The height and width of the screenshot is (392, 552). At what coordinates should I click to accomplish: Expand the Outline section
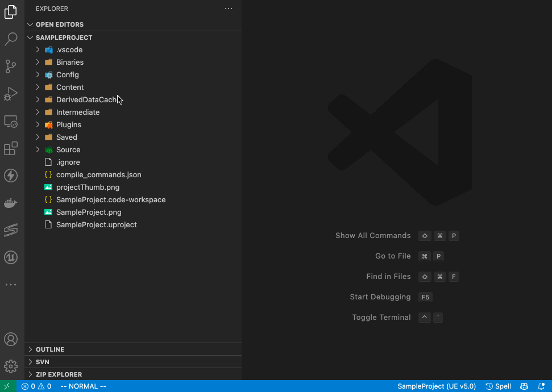[x=133, y=349]
